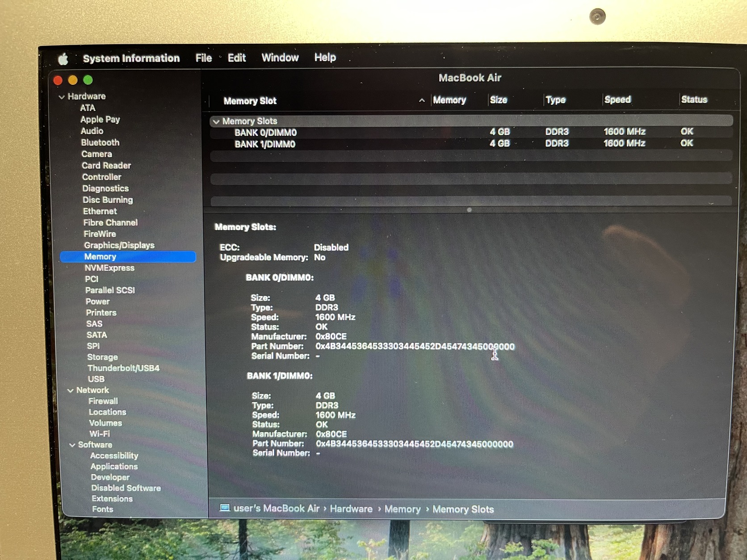Open the Edit menu
The width and height of the screenshot is (747, 560).
[x=237, y=58]
